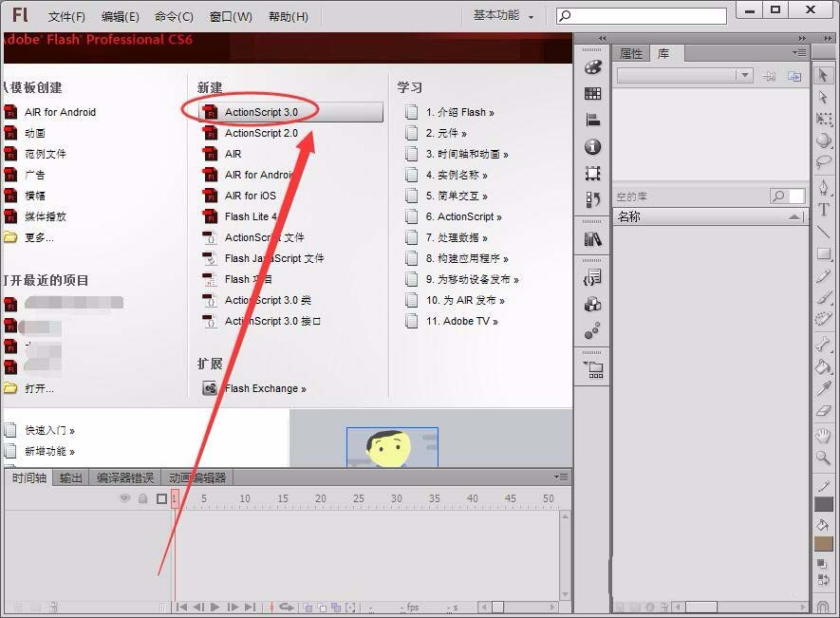The height and width of the screenshot is (618, 840).
Task: Select the Selection arrow tool
Action: point(824,76)
